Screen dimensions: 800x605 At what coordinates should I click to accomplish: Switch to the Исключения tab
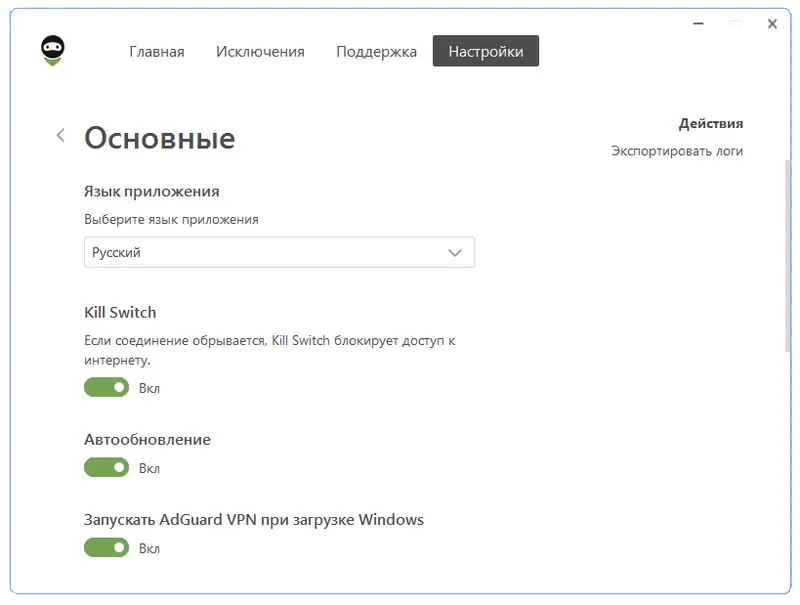(x=261, y=51)
